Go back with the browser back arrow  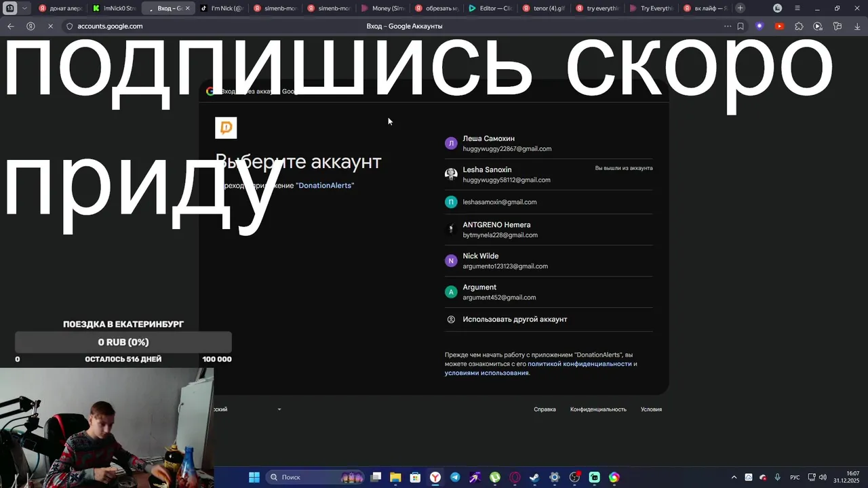[x=10, y=26]
